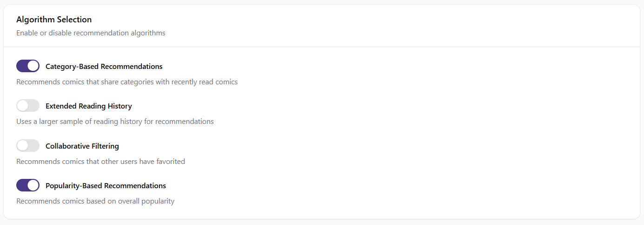Image resolution: width=644 pixels, height=225 pixels.
Task: Click the "Category-Based Recommendations" label text
Action: tap(104, 66)
